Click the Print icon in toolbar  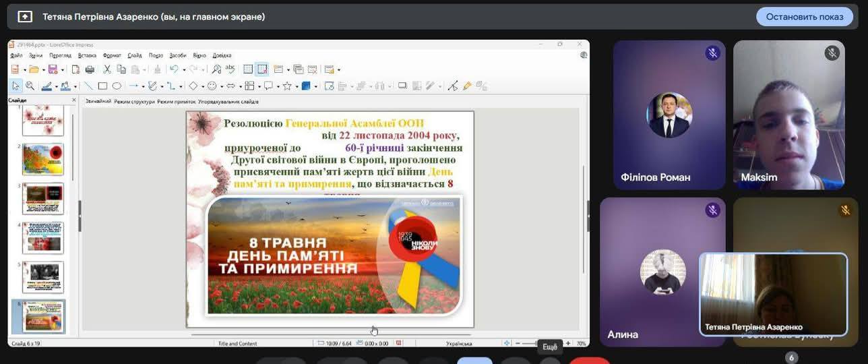(x=90, y=69)
